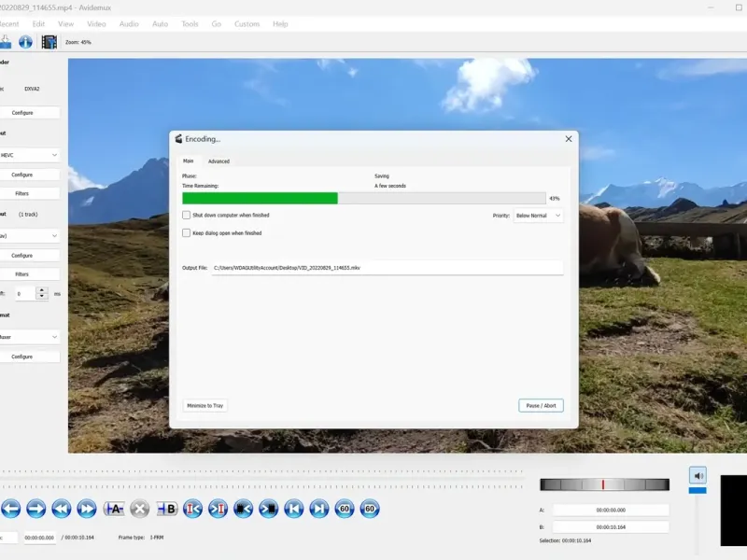This screenshot has width=747, height=560.
Task: Decrease audio shift value with down arrow
Action: coord(42,297)
